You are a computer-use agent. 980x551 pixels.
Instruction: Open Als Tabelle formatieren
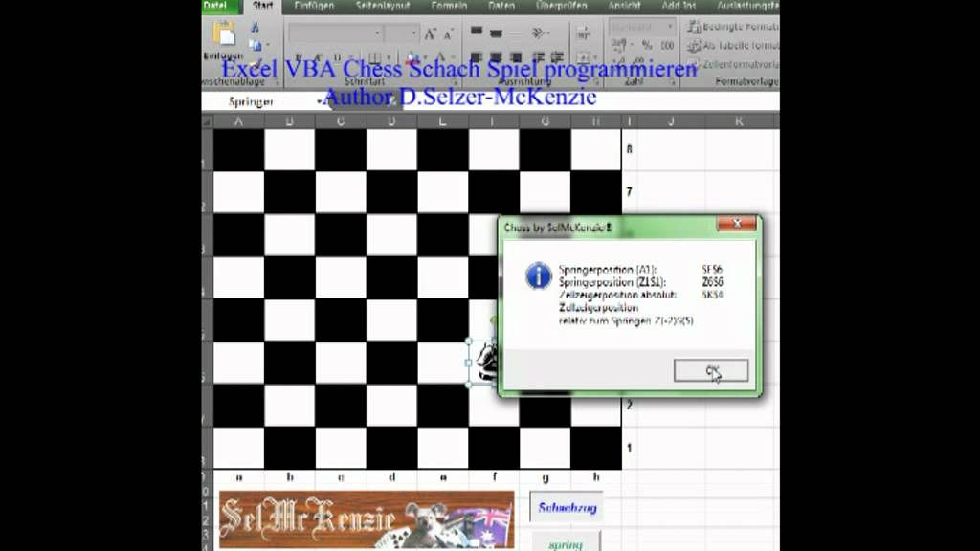(732, 46)
